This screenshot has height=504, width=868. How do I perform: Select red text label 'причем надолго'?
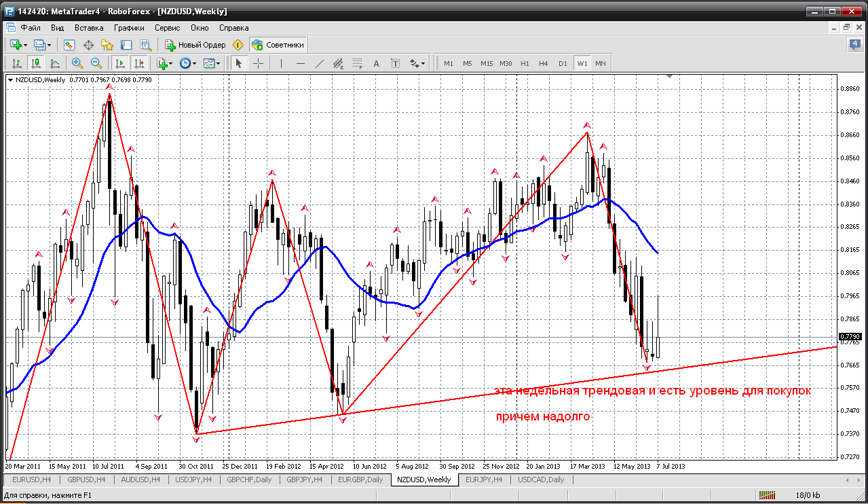coord(543,416)
